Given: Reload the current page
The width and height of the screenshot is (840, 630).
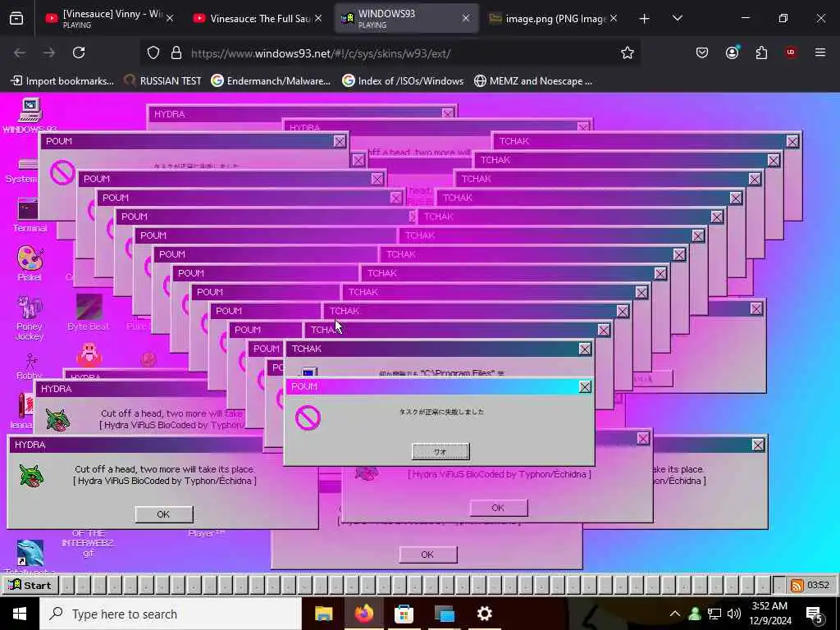Looking at the screenshot, I should point(79,52).
